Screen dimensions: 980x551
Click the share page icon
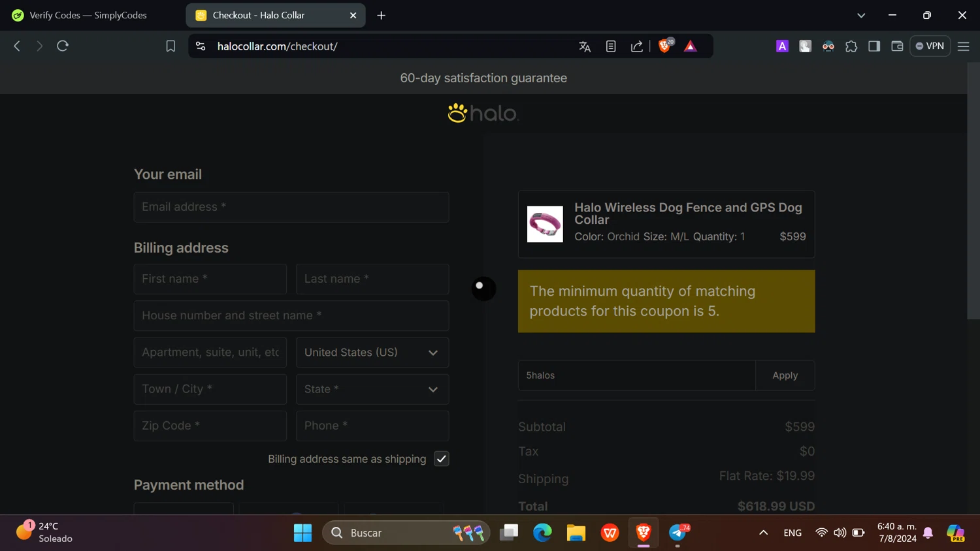[x=636, y=46]
